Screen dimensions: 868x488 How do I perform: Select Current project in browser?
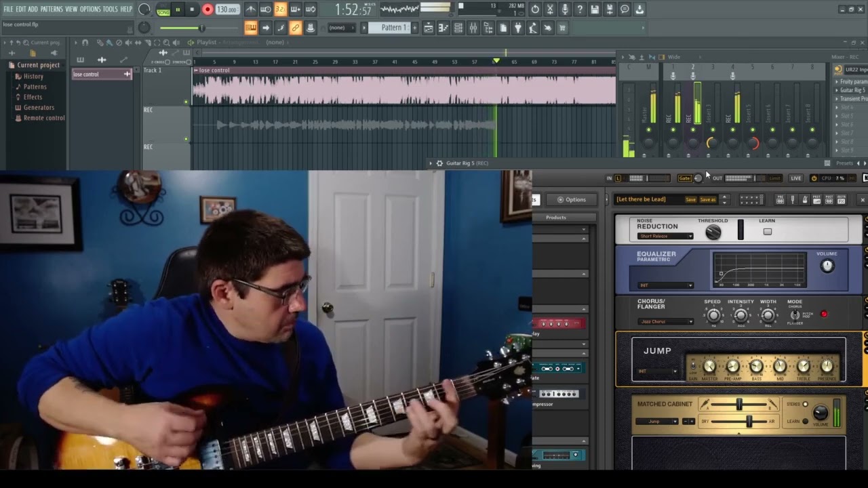(38, 65)
